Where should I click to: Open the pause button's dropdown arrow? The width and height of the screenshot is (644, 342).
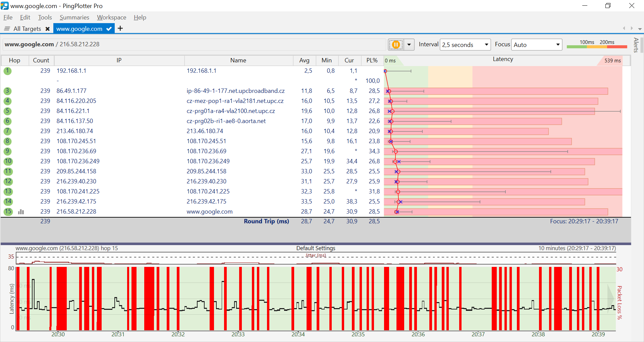pyautogui.click(x=409, y=45)
